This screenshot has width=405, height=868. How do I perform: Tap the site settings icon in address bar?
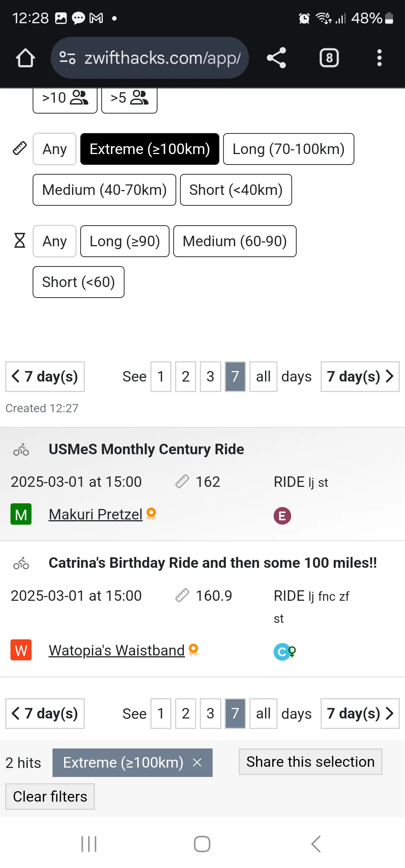(x=67, y=58)
